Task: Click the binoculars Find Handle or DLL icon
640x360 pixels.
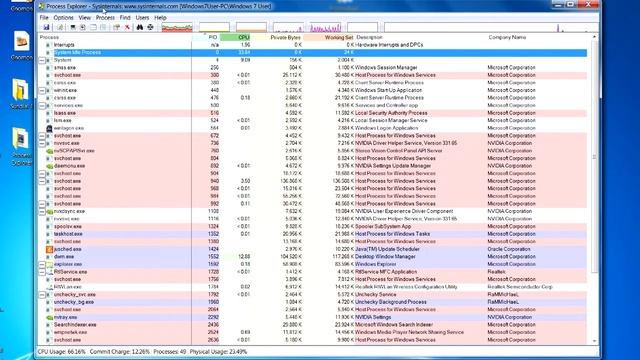Action: (x=140, y=27)
